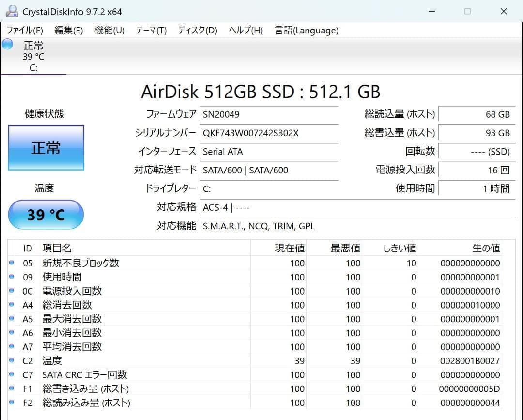Click the interface field Serial ATA
523x420 pixels.
coord(269,152)
